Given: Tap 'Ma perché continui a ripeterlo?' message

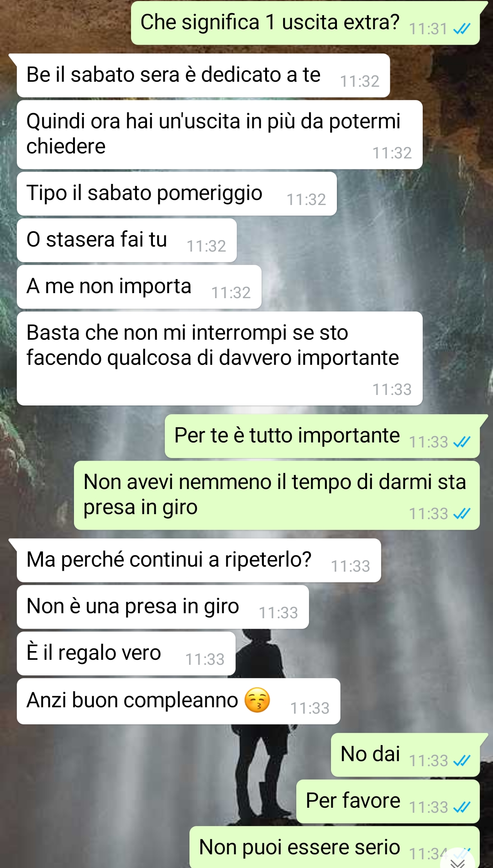Looking at the screenshot, I should point(199,560).
